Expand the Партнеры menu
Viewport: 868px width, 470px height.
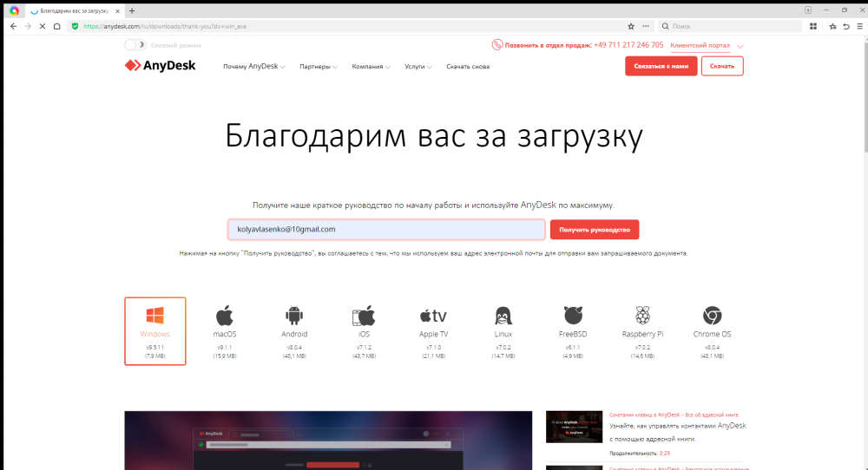(319, 67)
